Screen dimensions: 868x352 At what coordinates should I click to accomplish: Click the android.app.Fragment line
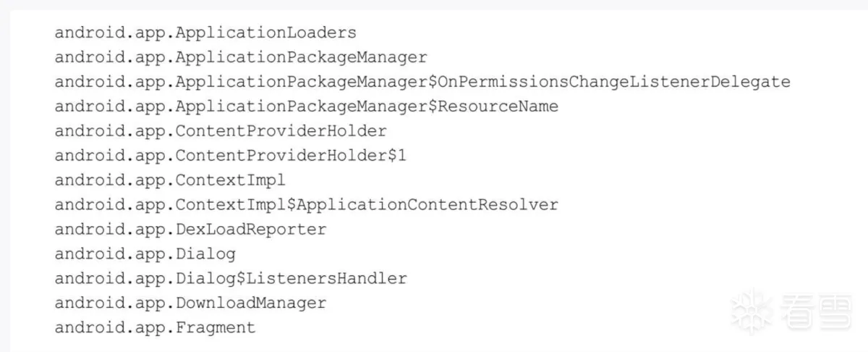click(x=155, y=328)
